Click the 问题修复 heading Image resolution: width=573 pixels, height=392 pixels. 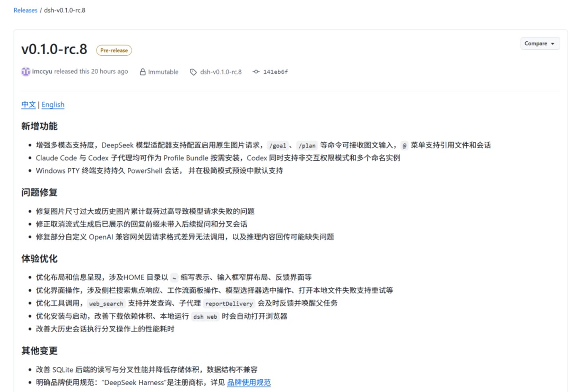39,193
